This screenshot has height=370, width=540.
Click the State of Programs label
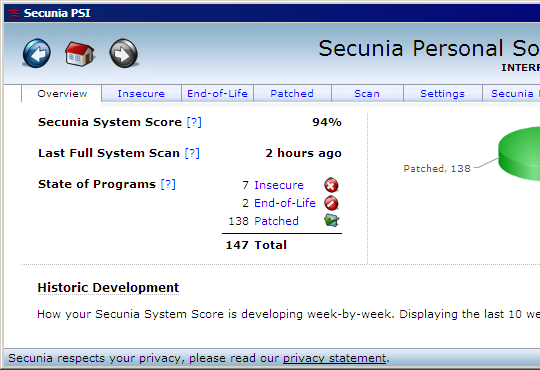click(x=97, y=184)
